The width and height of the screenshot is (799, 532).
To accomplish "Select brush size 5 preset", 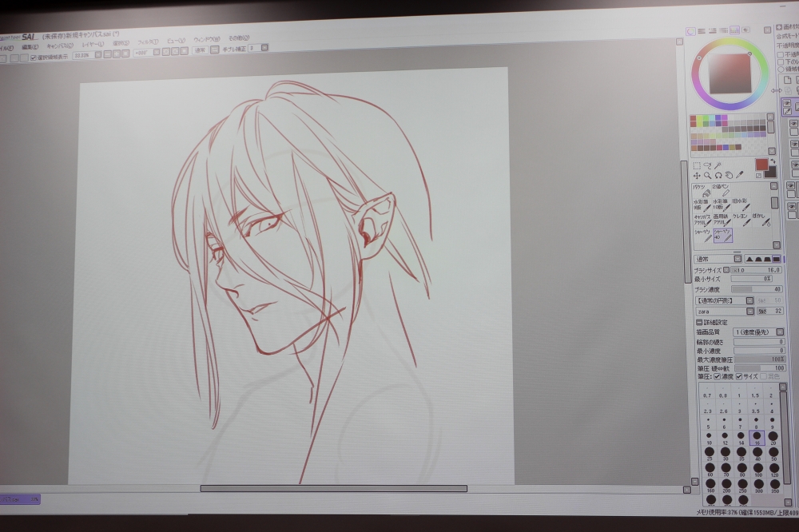I will tap(708, 423).
